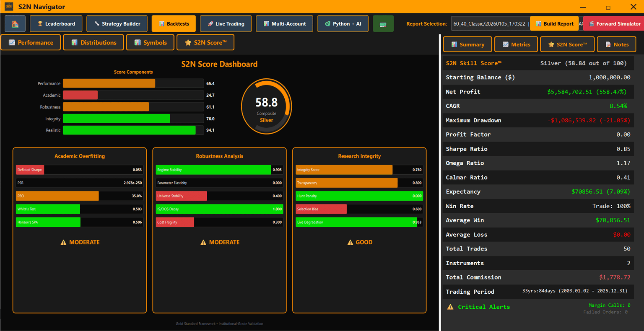Switch to the Metrics tab in report panel
Image resolution: width=644 pixels, height=331 pixels.
516,44
